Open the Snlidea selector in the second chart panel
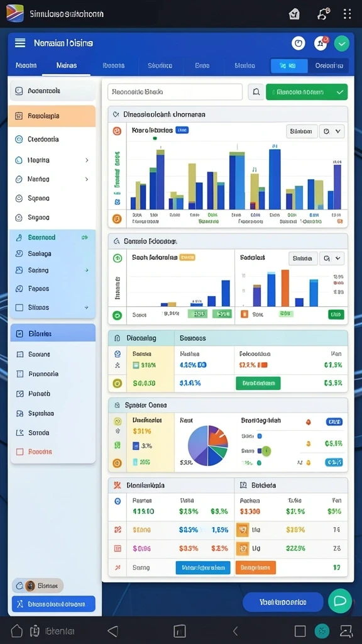The image size is (362, 644). click(x=303, y=258)
